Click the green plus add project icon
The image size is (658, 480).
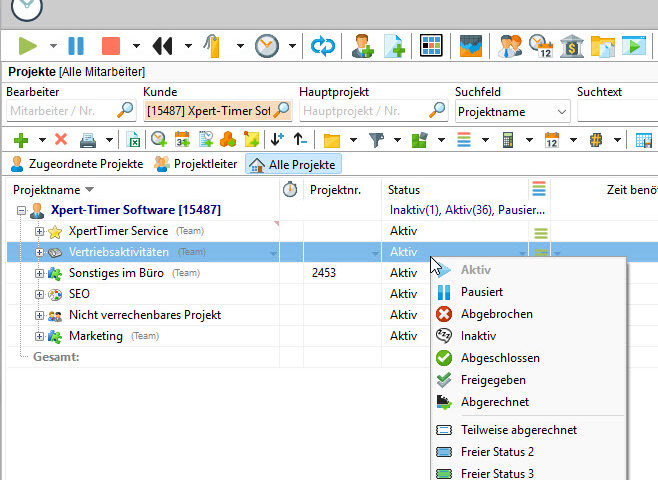(x=21, y=140)
